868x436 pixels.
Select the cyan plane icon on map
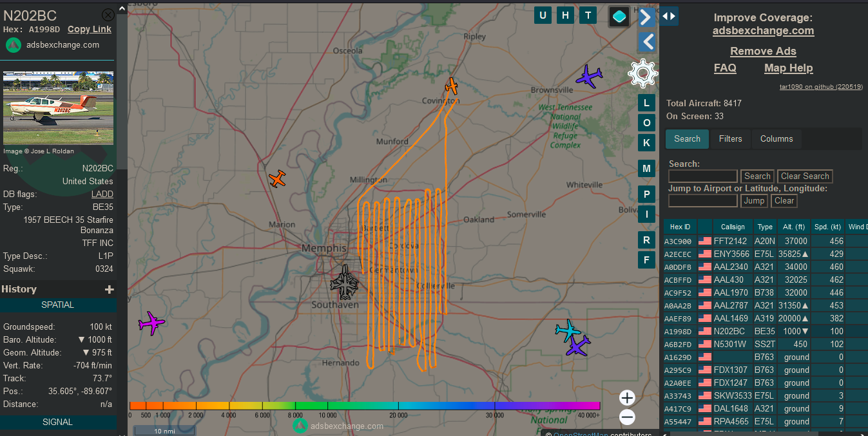pos(568,330)
